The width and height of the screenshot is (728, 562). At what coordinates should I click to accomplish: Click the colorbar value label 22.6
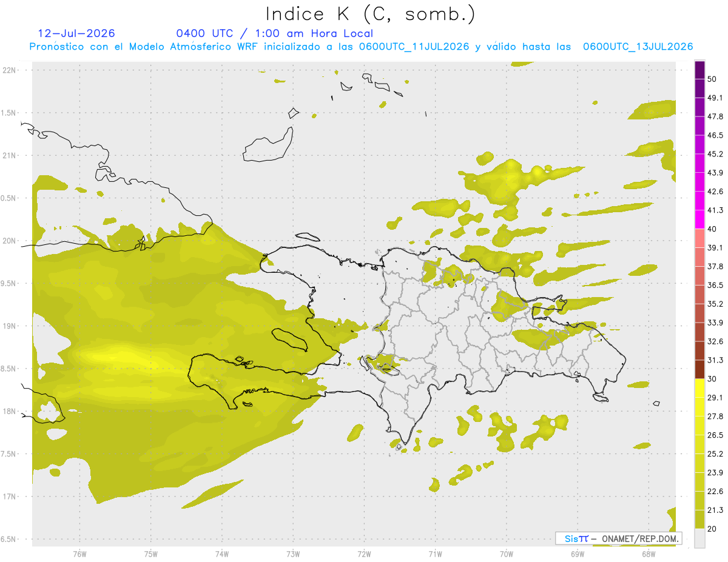[x=715, y=491]
